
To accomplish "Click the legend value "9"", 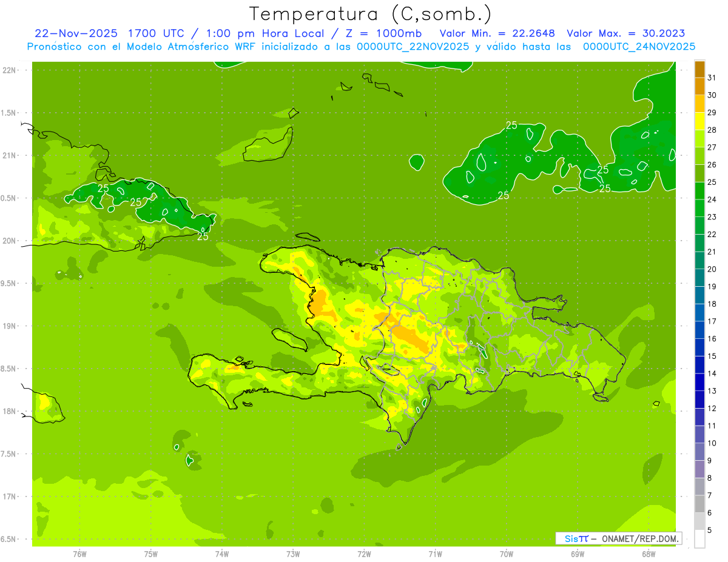I will [x=710, y=461].
